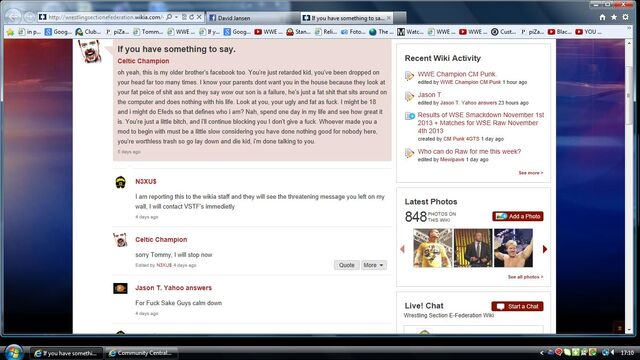Click Add a Photo button
Image resolution: width=640 pixels, height=360 pixels.
[518, 216]
